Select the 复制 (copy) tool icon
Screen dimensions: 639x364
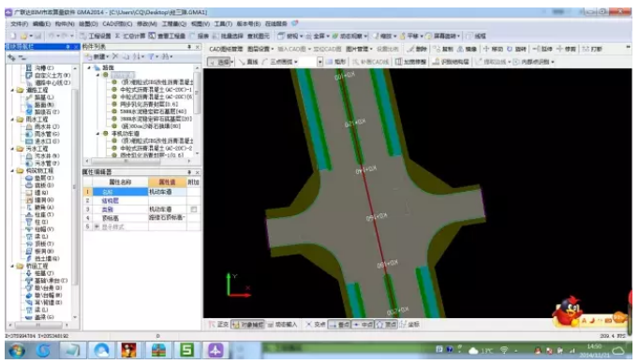pyautogui.click(x=437, y=49)
